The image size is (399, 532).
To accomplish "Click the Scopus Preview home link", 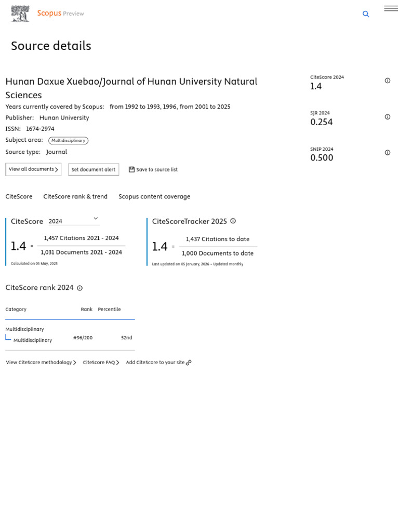I will click(60, 14).
